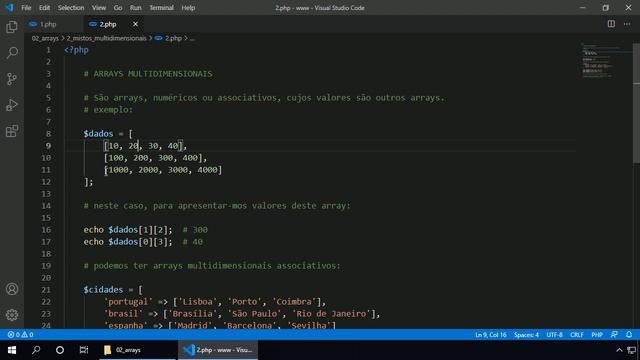Screen dimensions: 640x360
Task: Click the '# ARRAYS MULTIDIMENSIONAIS' comment
Action: click(148, 74)
